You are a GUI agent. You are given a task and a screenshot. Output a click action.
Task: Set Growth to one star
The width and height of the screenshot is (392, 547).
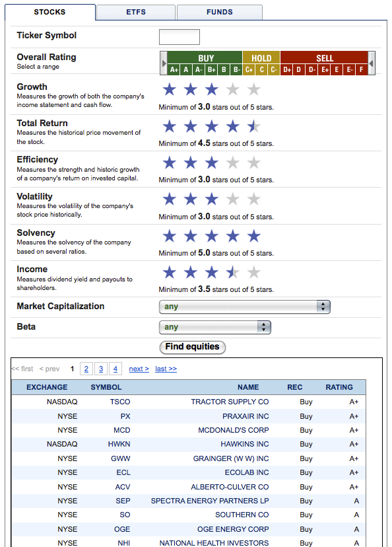pyautogui.click(x=170, y=90)
